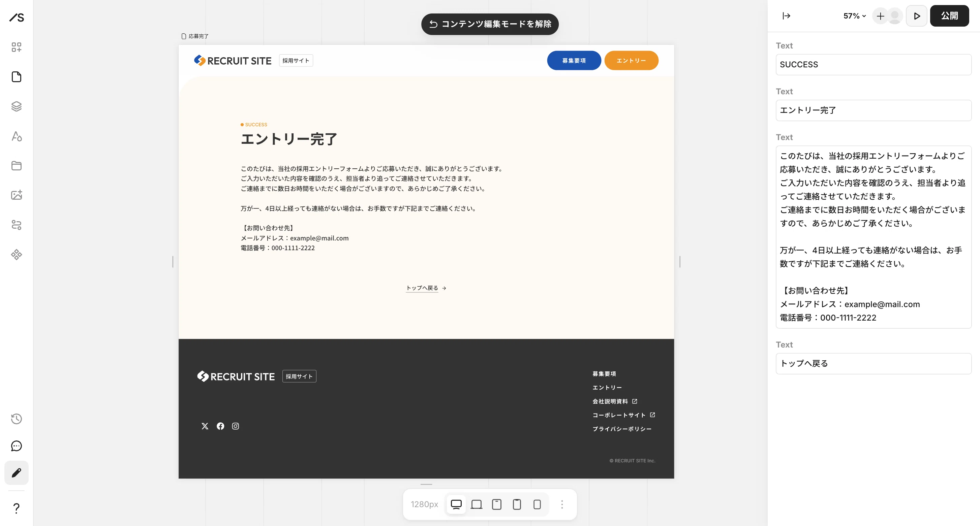
Task: Open the folder assets icon
Action: 17,166
